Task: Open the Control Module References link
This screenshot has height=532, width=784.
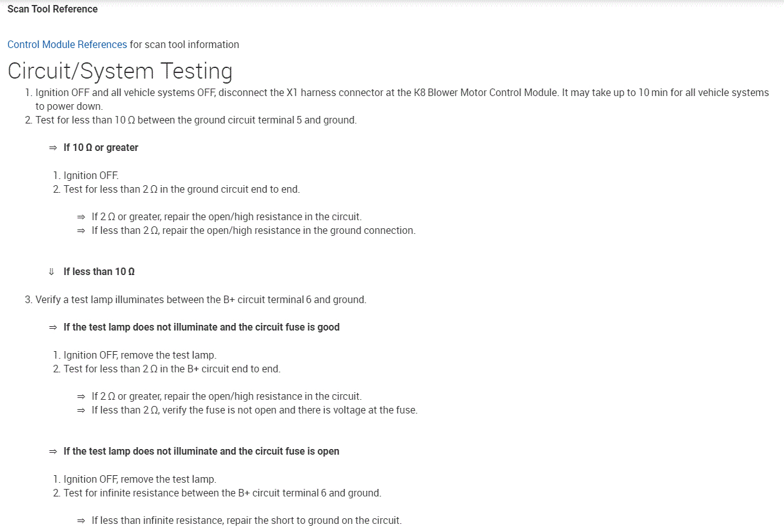Action: tap(67, 44)
